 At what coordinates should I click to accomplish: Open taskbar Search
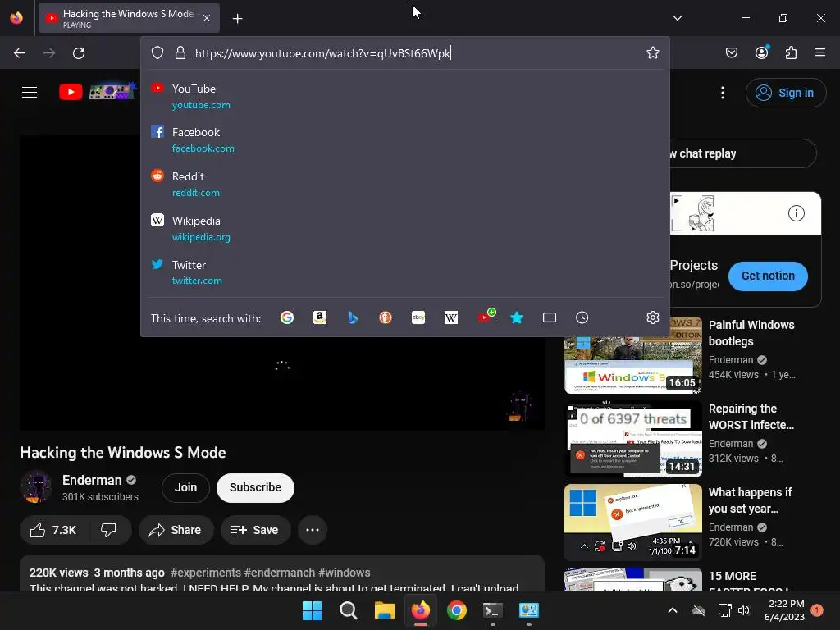tap(348, 610)
